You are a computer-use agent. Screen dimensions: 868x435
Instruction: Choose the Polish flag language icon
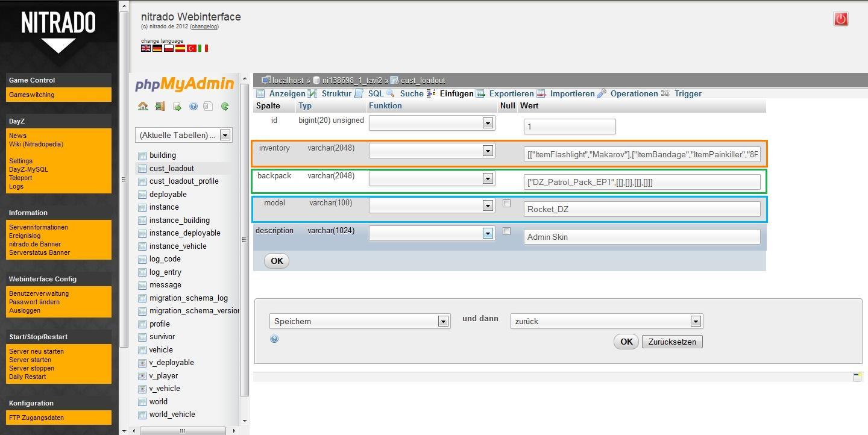tap(169, 48)
